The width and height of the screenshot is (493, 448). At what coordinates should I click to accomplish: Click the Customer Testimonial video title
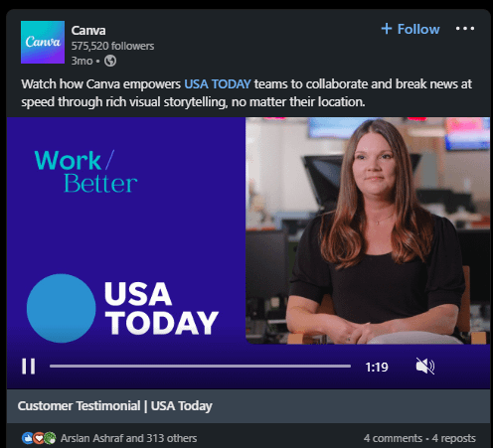coord(115,406)
